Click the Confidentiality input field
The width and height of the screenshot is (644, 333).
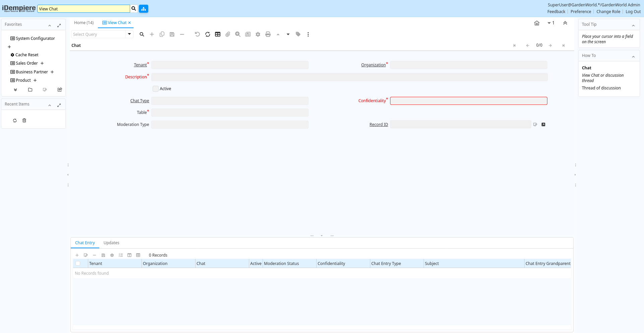[468, 101]
